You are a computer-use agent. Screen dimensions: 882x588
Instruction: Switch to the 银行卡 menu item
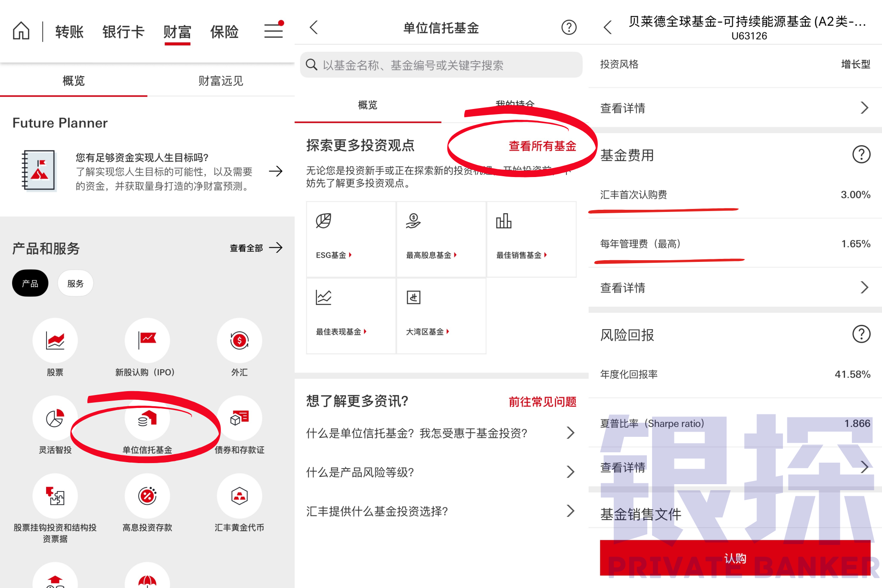(x=123, y=31)
